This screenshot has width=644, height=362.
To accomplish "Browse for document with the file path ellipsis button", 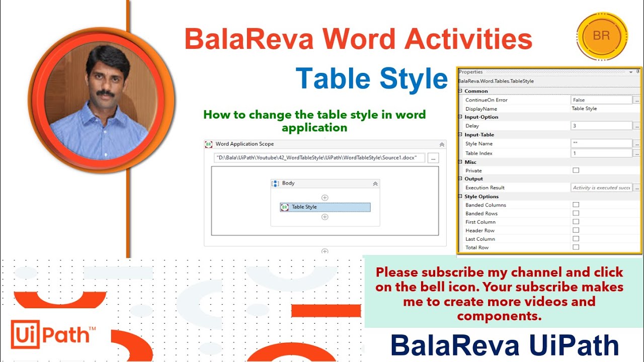I will pyautogui.click(x=433, y=158).
